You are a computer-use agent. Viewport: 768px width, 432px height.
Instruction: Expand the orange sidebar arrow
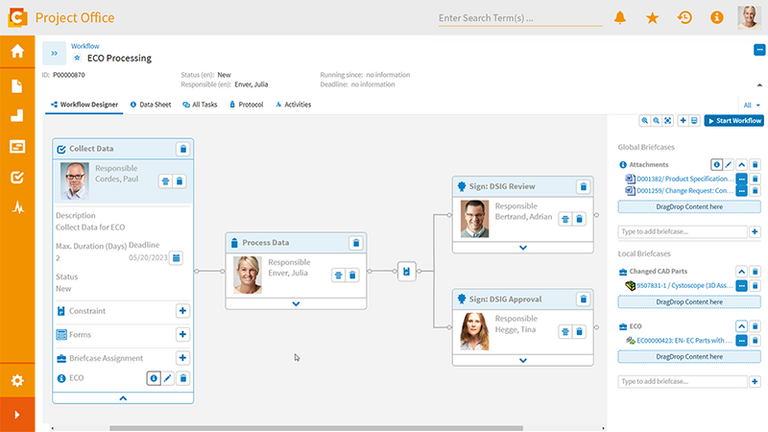click(x=17, y=415)
